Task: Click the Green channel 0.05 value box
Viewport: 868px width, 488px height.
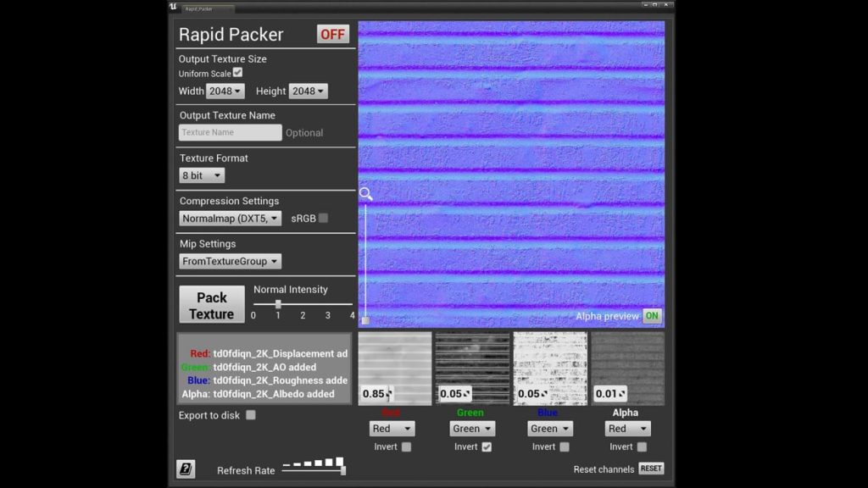Action: pyautogui.click(x=454, y=394)
